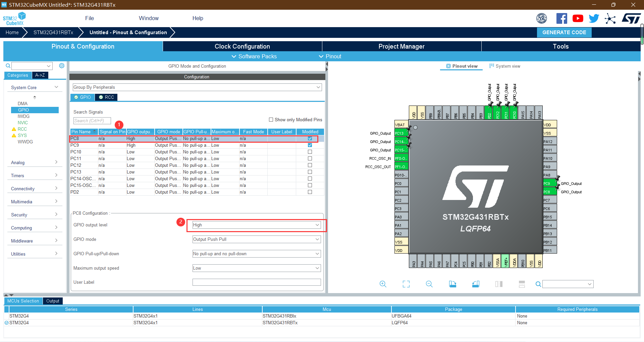Open the STM32CubeMX YouTube channel
Screen dimensions: 644x342
click(x=578, y=18)
